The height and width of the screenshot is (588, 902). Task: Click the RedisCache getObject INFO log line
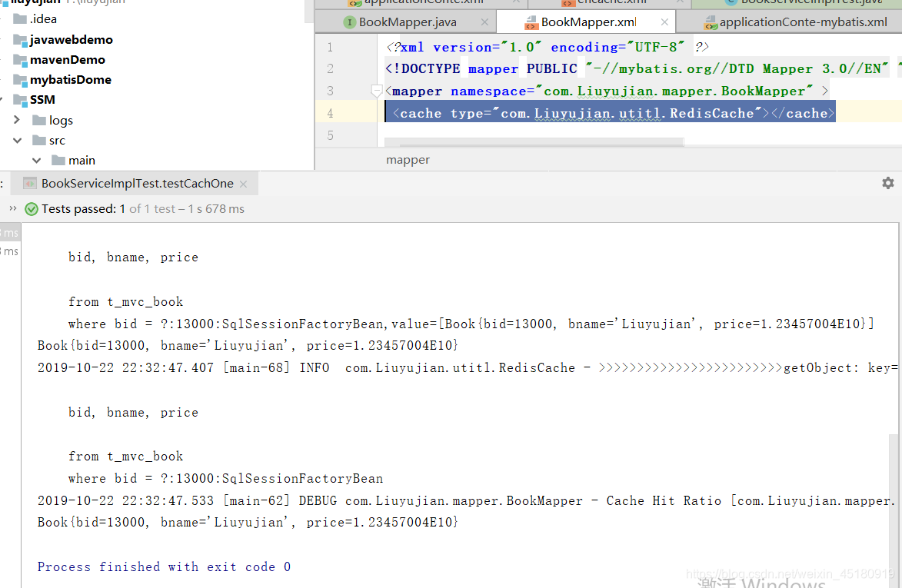coord(467,368)
